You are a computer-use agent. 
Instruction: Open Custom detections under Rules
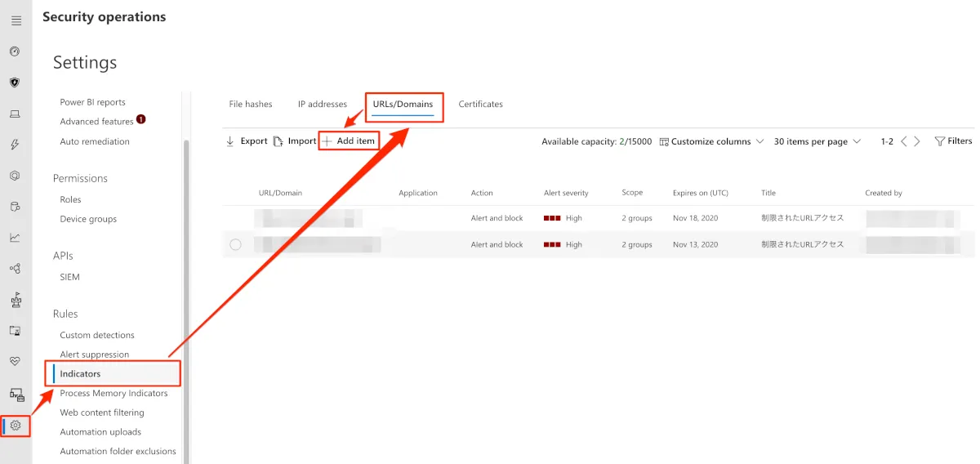pos(97,335)
